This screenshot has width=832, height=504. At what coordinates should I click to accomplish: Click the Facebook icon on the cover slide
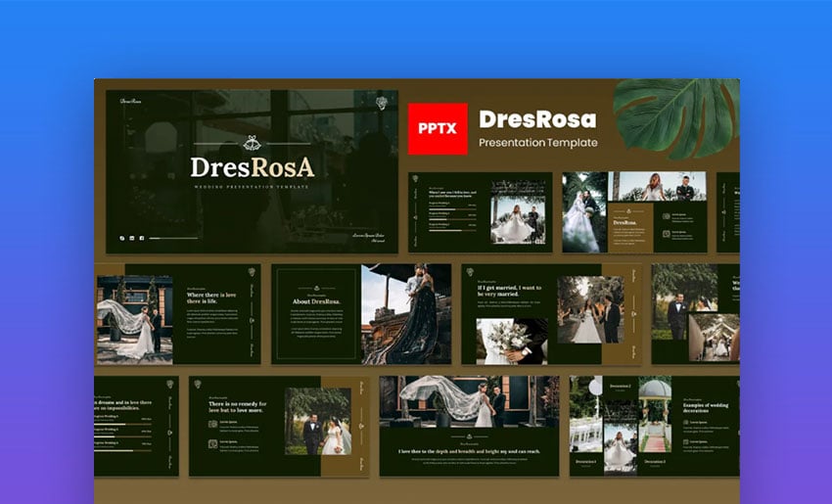click(x=141, y=238)
